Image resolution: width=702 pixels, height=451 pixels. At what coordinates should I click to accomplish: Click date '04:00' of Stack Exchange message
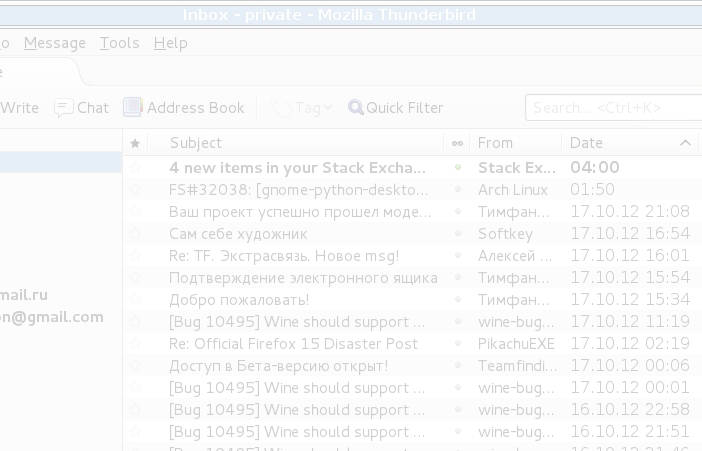click(595, 168)
